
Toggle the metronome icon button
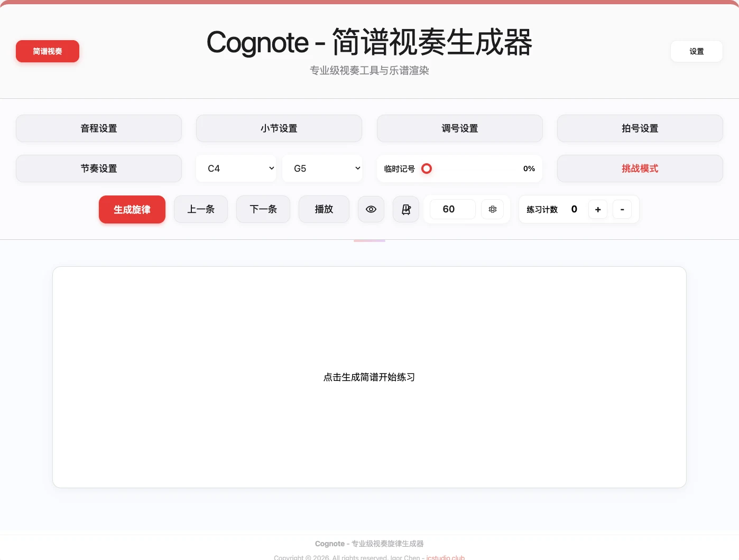[406, 209]
